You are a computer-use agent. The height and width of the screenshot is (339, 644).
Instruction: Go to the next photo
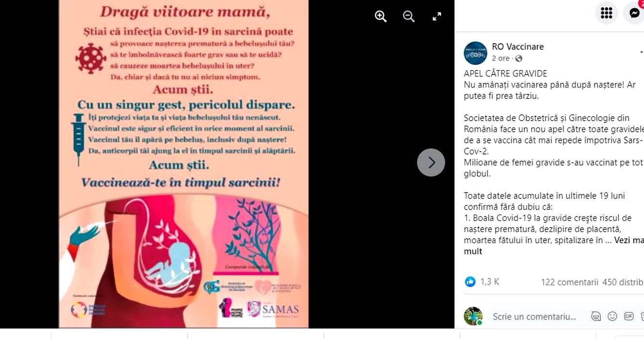point(431,163)
